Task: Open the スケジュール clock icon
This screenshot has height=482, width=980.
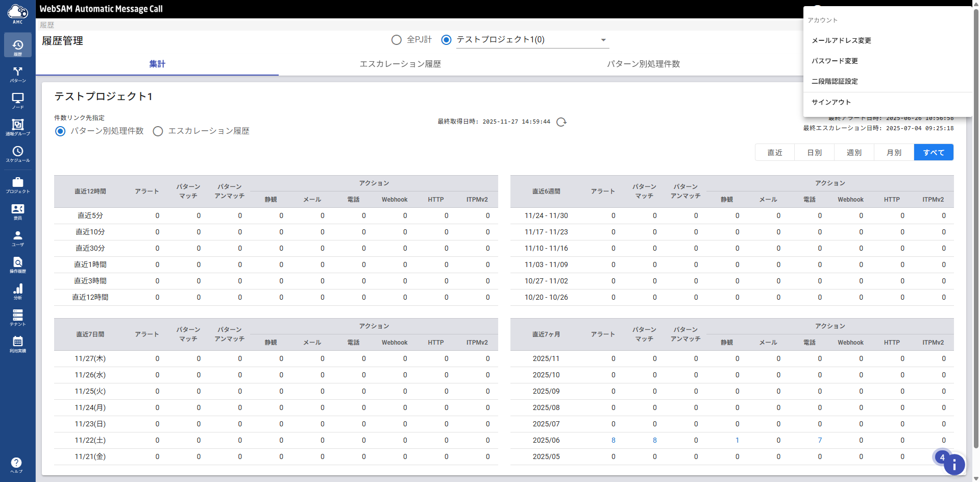Action: [x=18, y=153]
